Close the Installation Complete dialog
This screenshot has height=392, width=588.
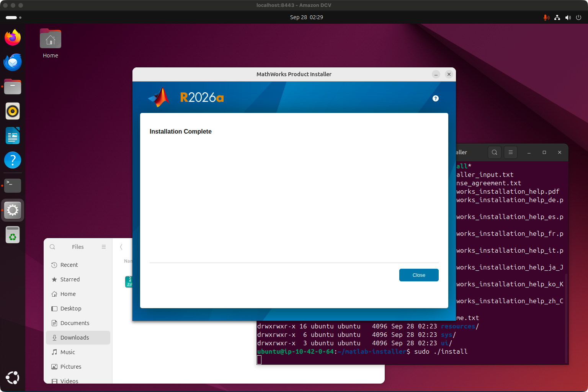419,275
